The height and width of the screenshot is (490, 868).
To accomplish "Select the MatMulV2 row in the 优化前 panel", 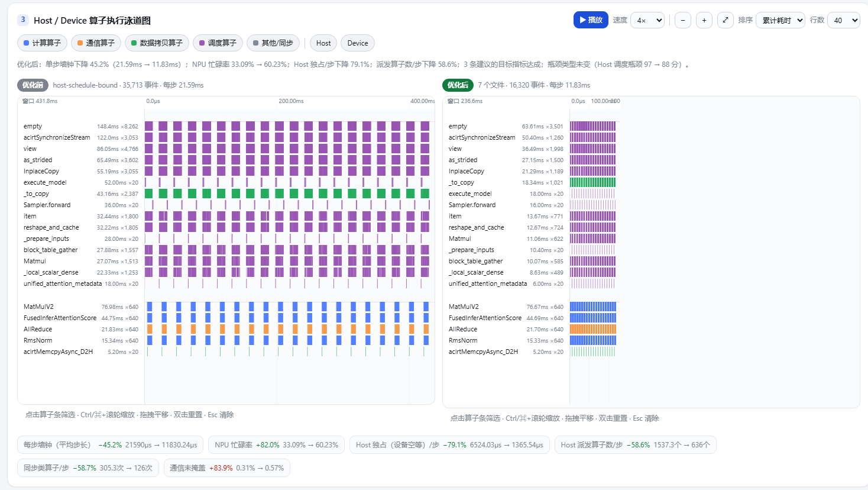I will click(226, 307).
